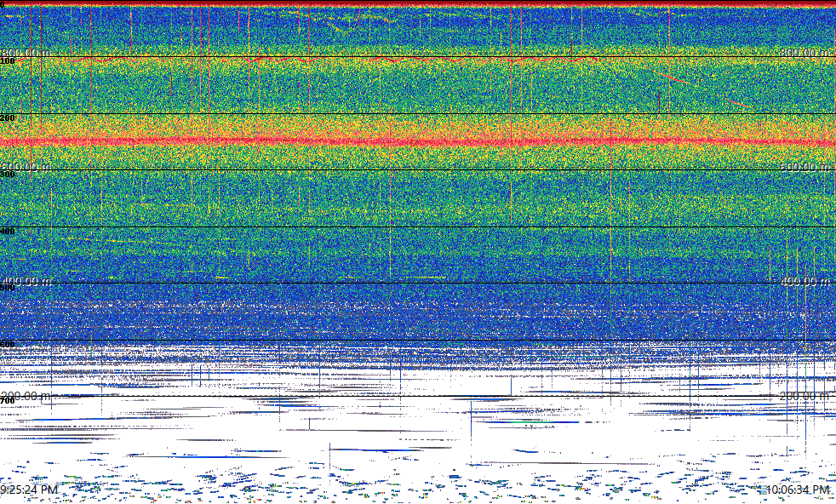The height and width of the screenshot is (504, 836).
Task: Select the depth scale label 500
Action: tap(8, 288)
